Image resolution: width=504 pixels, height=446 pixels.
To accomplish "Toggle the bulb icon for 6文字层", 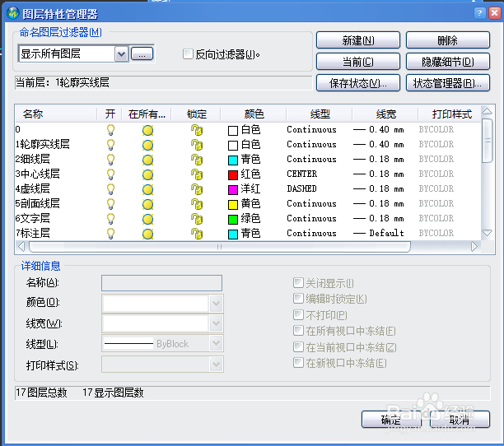I will tap(110, 219).
